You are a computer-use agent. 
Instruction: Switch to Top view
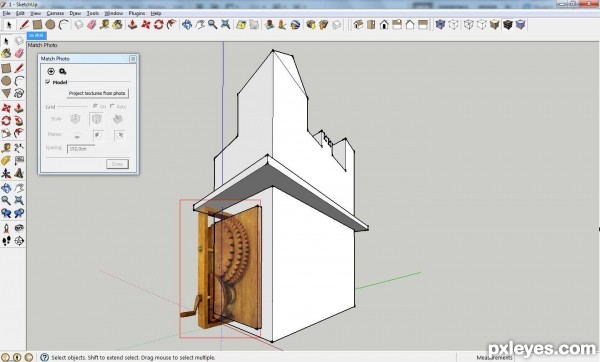pos(371,25)
